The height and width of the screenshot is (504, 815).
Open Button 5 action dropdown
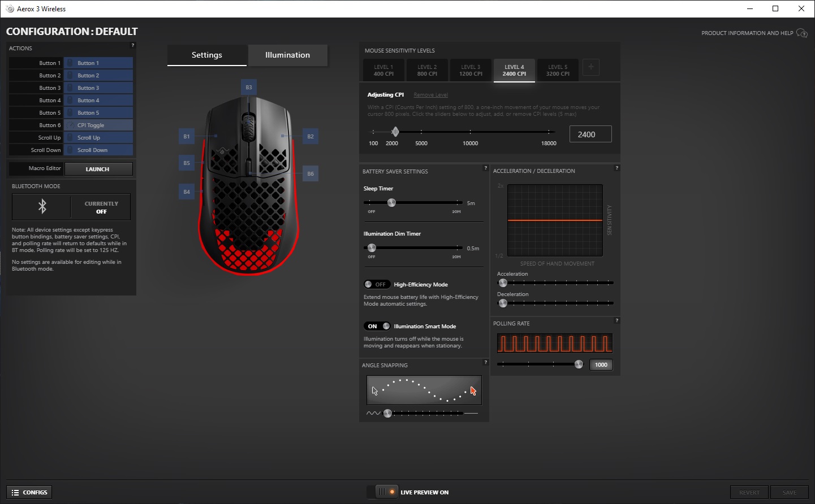[x=98, y=112]
